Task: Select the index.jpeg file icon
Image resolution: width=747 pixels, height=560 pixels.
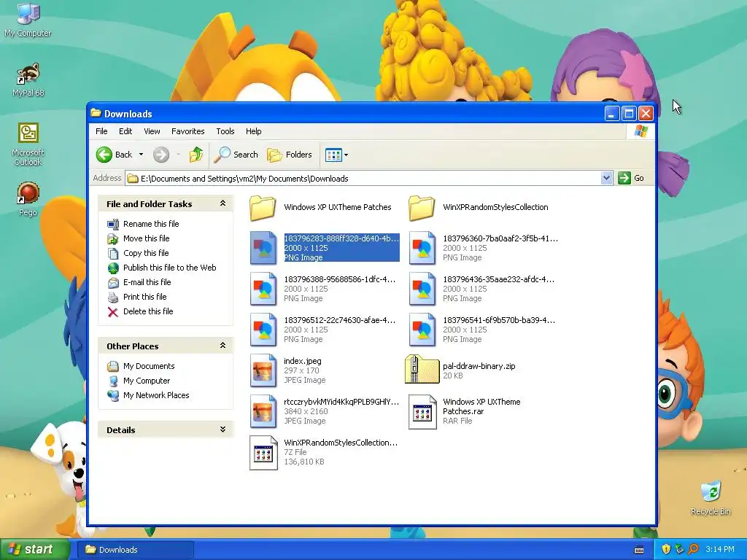Action: coord(263,370)
